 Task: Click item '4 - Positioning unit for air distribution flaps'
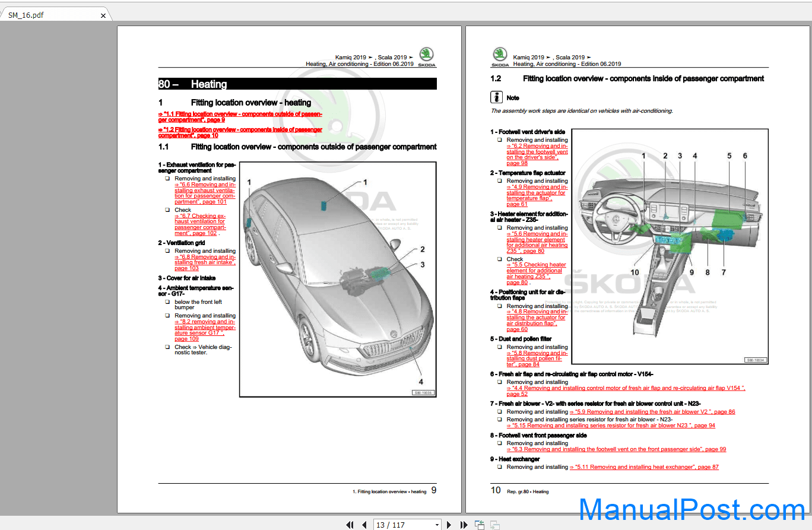click(x=528, y=295)
